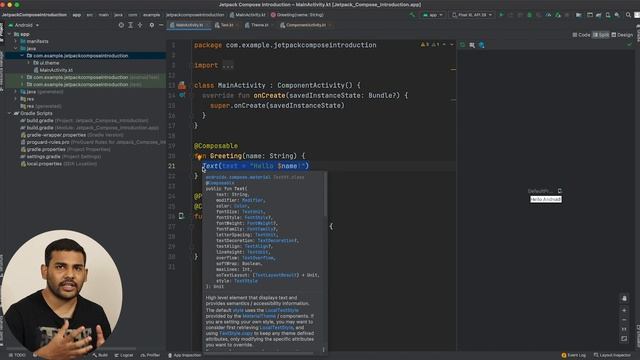Viewport: 640px width, 360px height.
Task: Click the 1:1 zoom preview control
Action: point(624,329)
